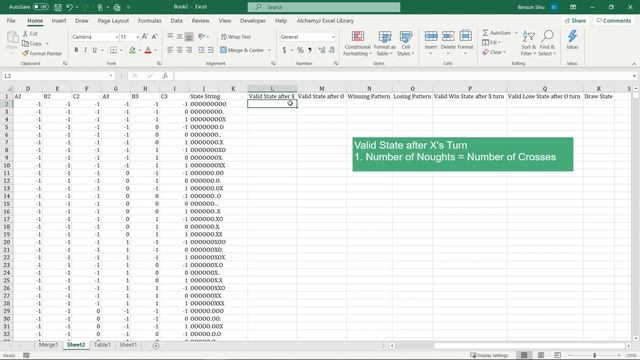Image resolution: width=640 pixels, height=360 pixels.
Task: Toggle Top Align
Action: click(x=170, y=37)
